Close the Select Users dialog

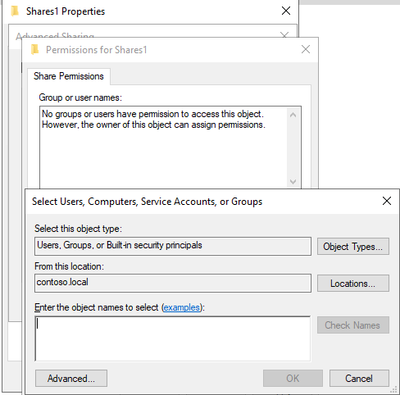point(387,201)
